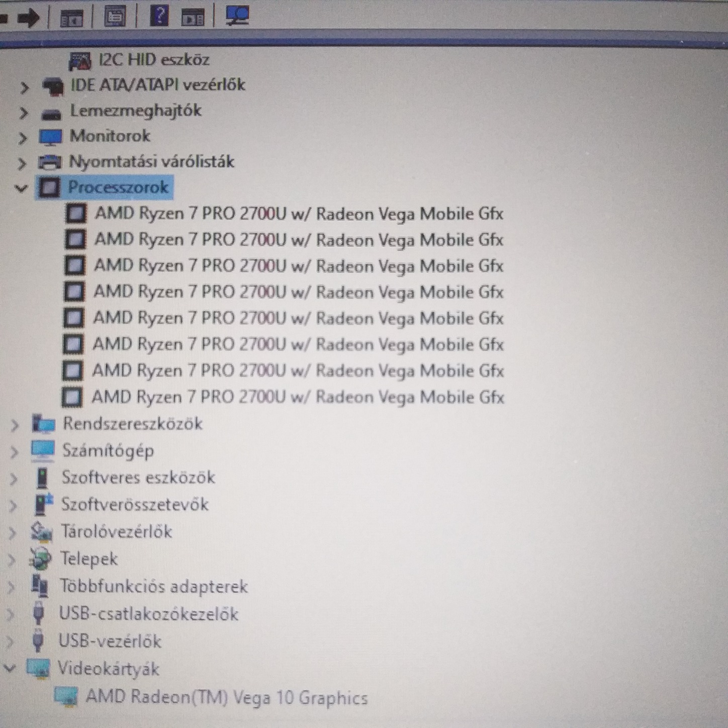Select the 'IDE ATA/ATAPI vezérlők' label
Image resolution: width=728 pixels, height=728 pixels.
coord(158,85)
